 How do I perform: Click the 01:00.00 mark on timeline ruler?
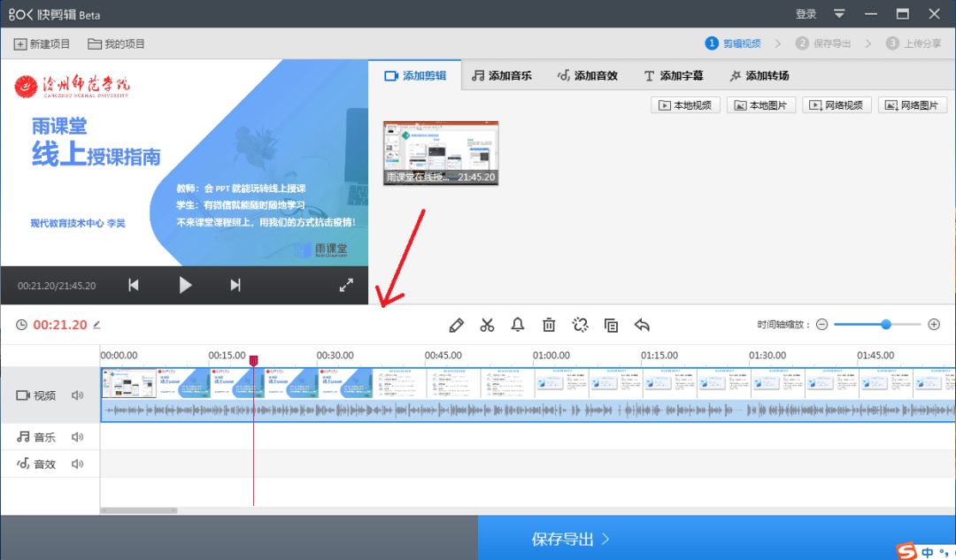click(551, 356)
